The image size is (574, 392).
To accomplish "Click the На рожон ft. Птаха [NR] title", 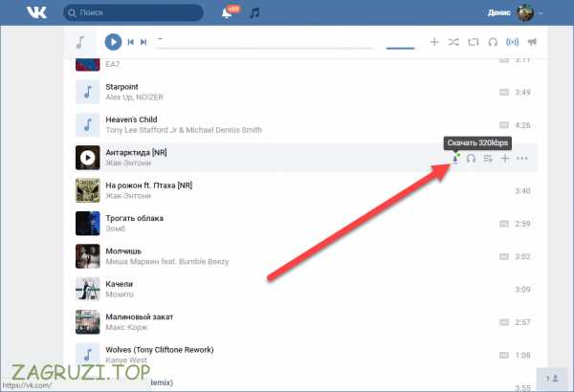I will (149, 185).
